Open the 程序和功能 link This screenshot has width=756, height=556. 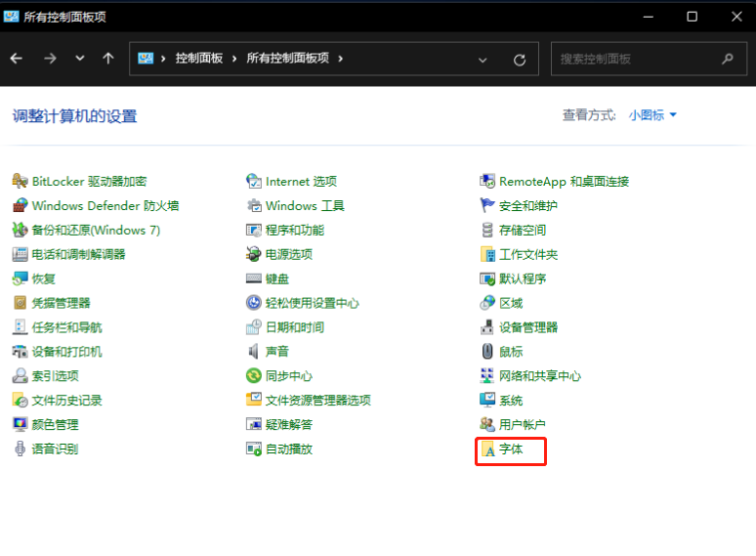(295, 230)
